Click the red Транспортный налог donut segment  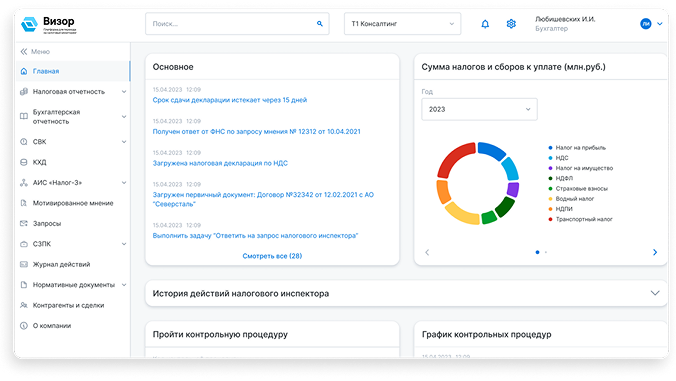pyautogui.click(x=455, y=159)
